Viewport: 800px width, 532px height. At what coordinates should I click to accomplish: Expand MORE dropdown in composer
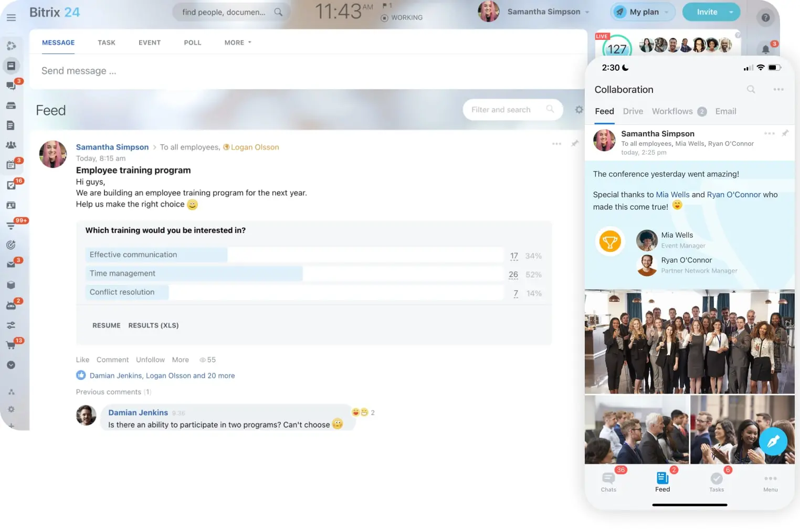[238, 42]
